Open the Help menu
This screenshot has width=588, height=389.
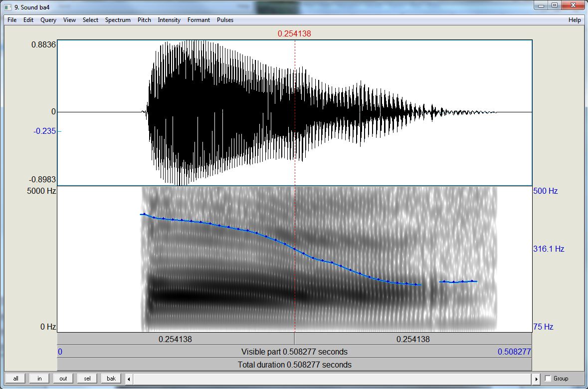(x=575, y=20)
